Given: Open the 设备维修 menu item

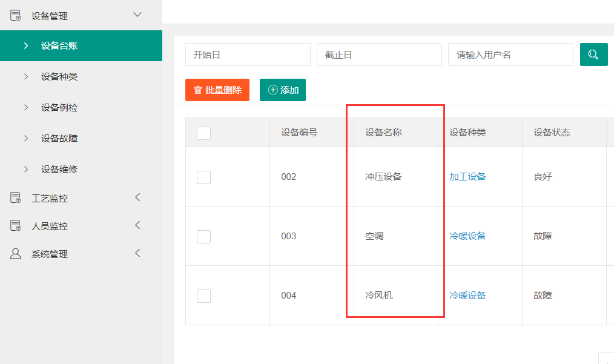Looking at the screenshot, I should pyautogui.click(x=81, y=169).
